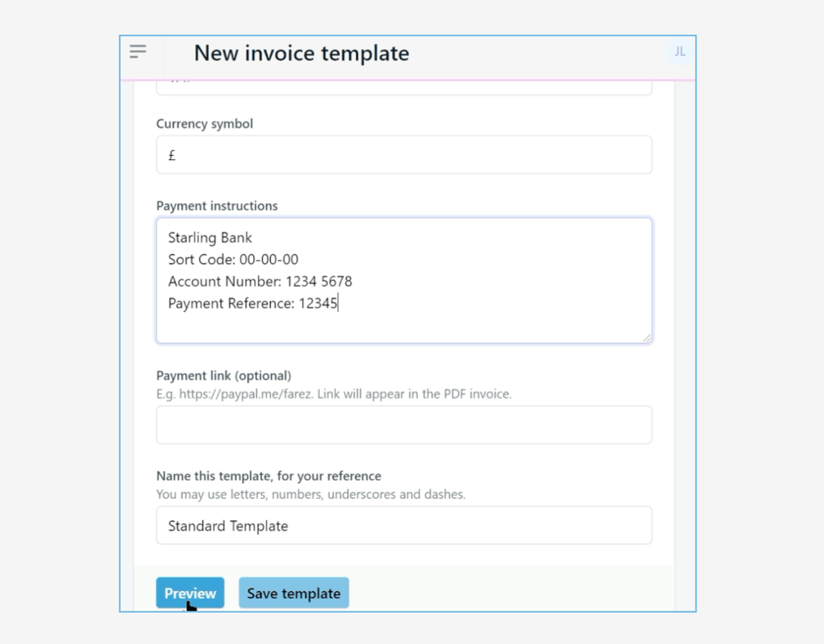Click the New invoice template heading

[x=301, y=53]
